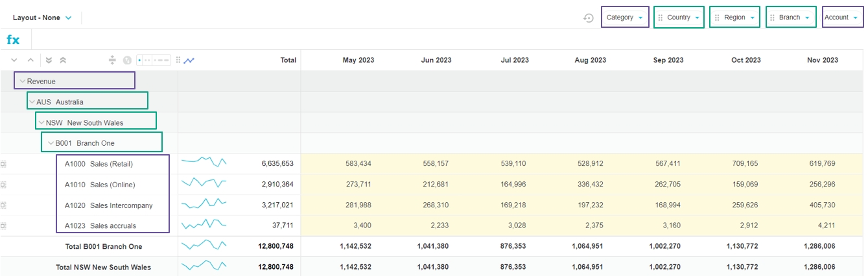The height and width of the screenshot is (276, 868).
Task: Click the reset/history icon beside Category
Action: click(x=589, y=18)
